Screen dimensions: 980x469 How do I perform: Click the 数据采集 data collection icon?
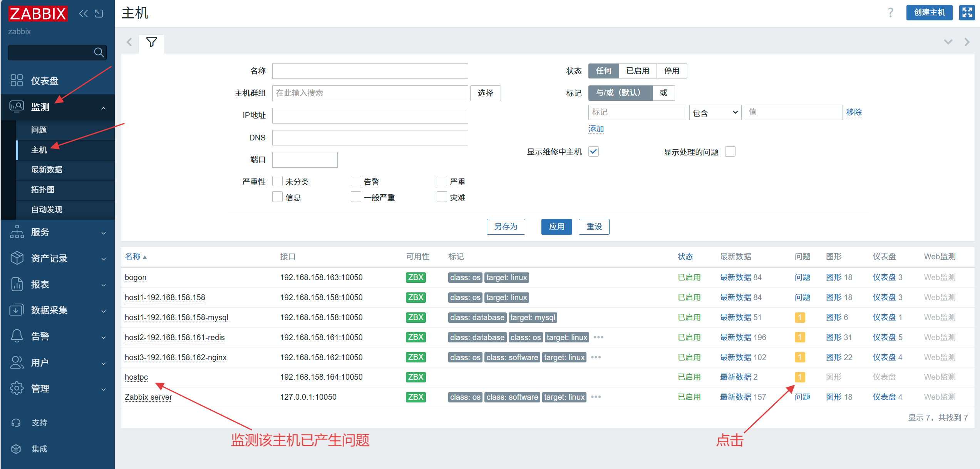coord(17,310)
